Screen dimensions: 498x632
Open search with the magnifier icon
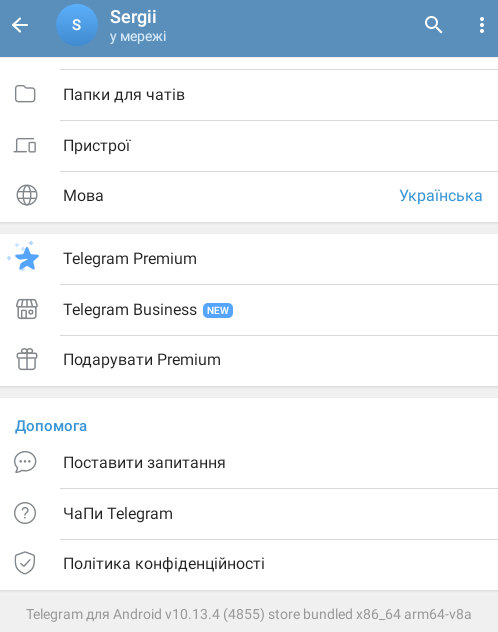[433, 25]
